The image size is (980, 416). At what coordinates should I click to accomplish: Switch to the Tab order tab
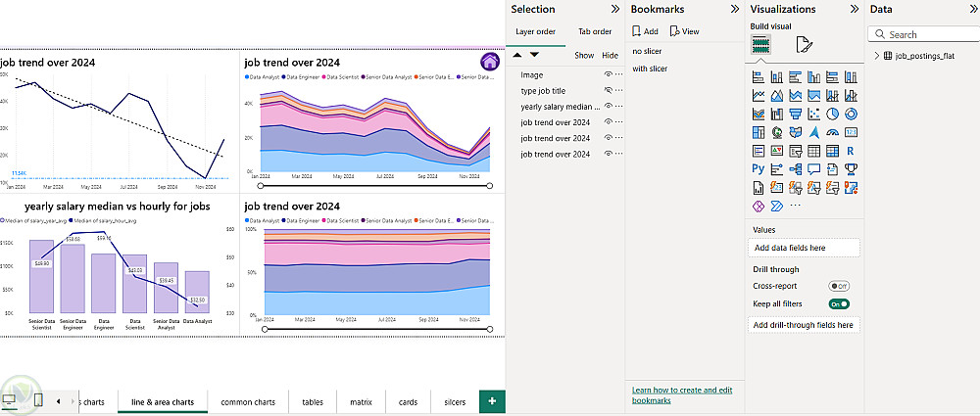click(595, 31)
